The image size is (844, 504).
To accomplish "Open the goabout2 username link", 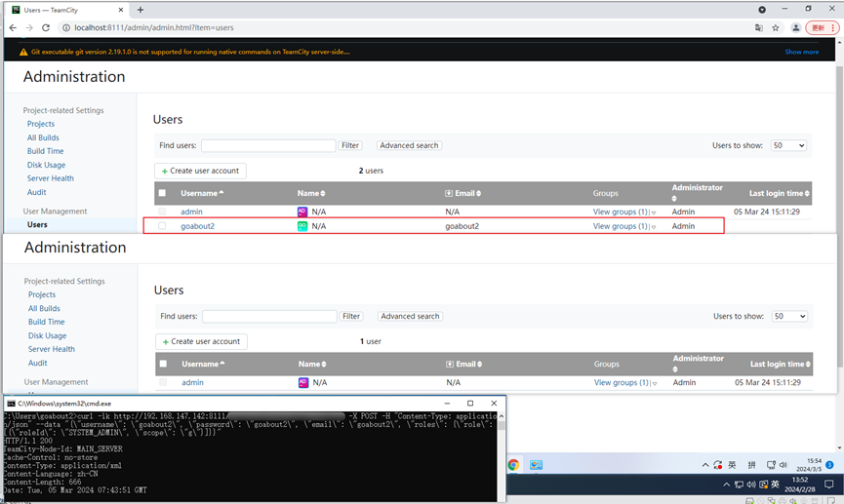I will [x=197, y=226].
